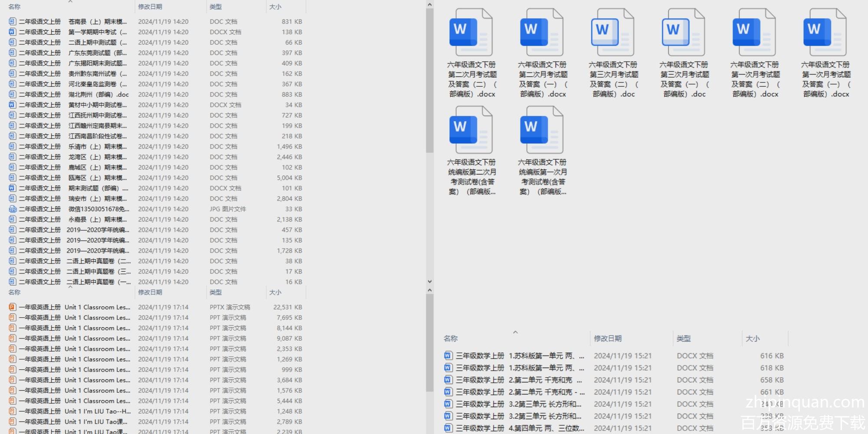Select the 微信13503051678 JPG image file icon
The height and width of the screenshot is (434, 868).
pos(13,209)
